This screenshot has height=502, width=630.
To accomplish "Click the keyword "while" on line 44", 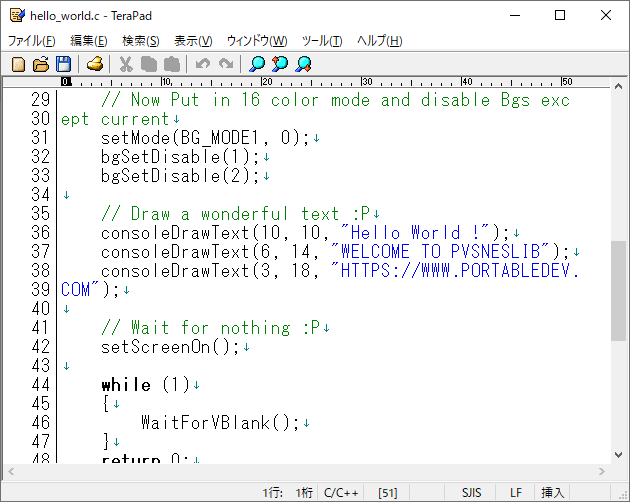I will coord(126,385).
